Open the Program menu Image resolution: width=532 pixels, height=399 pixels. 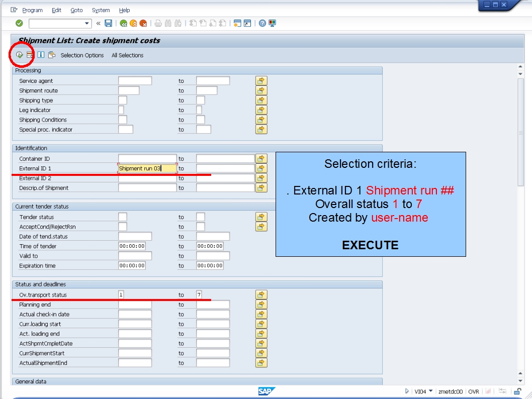32,10
